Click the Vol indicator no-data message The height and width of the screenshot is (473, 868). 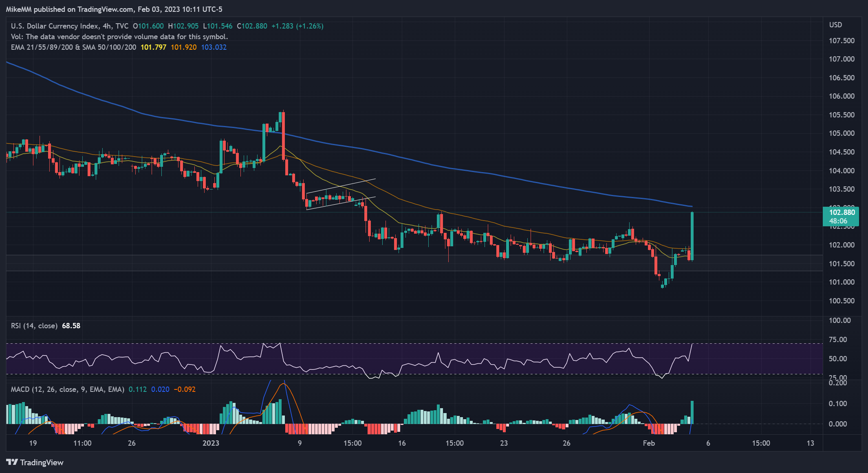[x=119, y=37]
